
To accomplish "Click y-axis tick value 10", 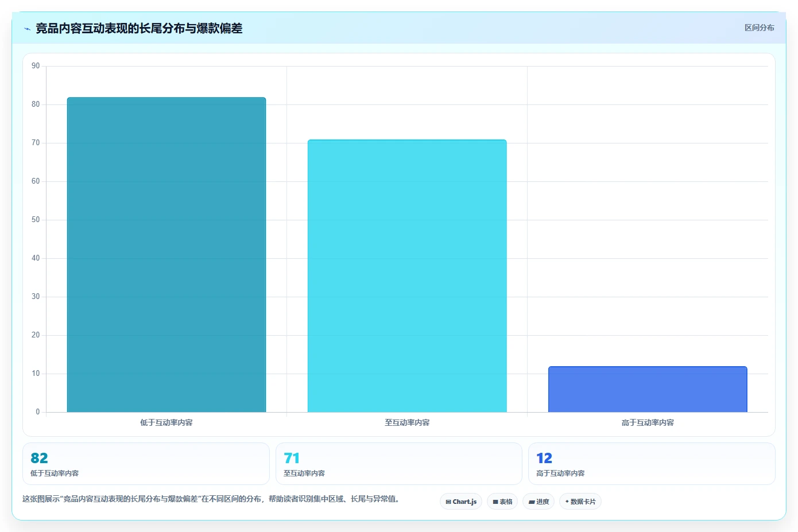I will point(36,374).
